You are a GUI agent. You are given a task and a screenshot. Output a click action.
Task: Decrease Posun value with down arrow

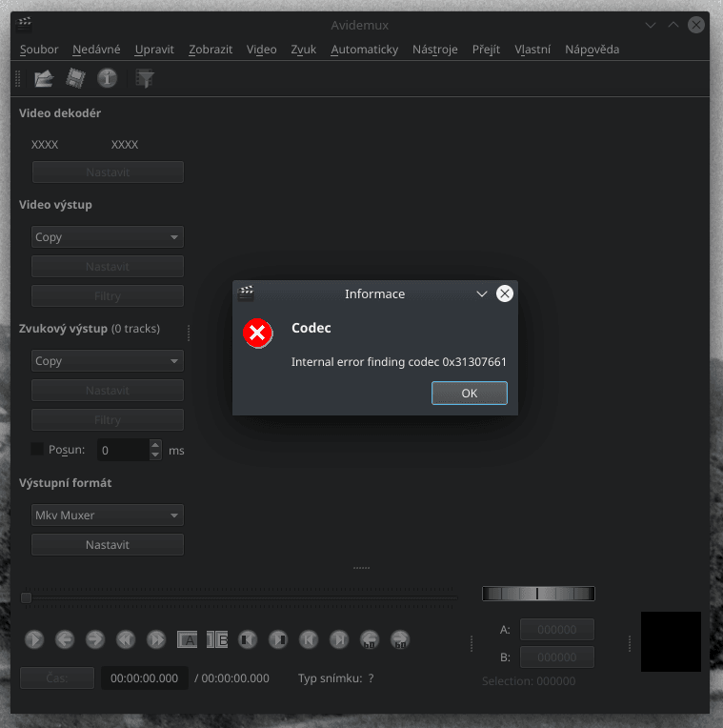coord(155,455)
